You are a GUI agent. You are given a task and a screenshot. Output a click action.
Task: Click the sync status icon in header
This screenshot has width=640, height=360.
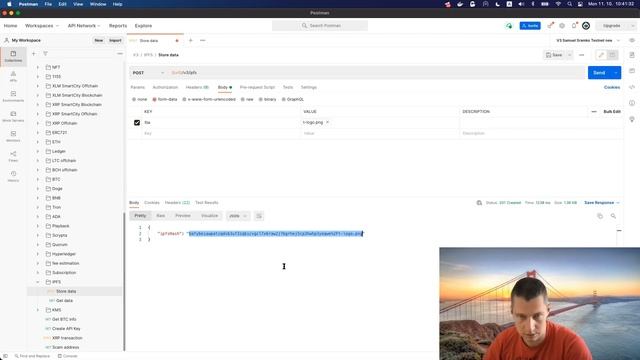pos(509,26)
